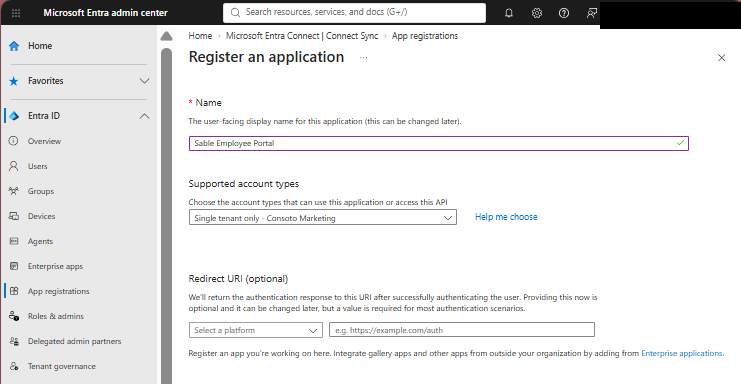
Task: Click the Entra ID diamond icon
Action: click(x=14, y=116)
